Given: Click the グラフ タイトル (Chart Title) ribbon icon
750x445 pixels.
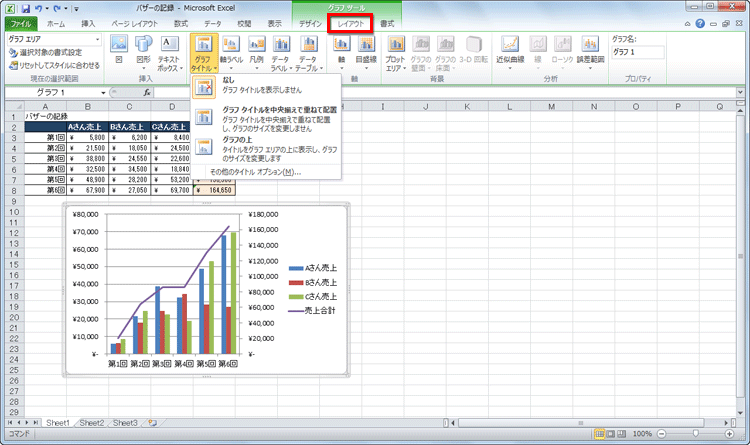Looking at the screenshot, I should click(x=203, y=52).
